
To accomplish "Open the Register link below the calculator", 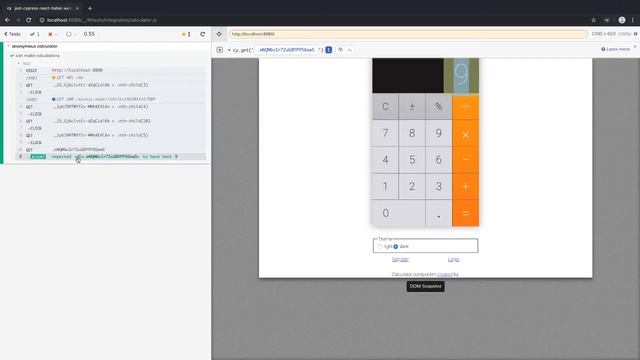I will pyautogui.click(x=400, y=260).
